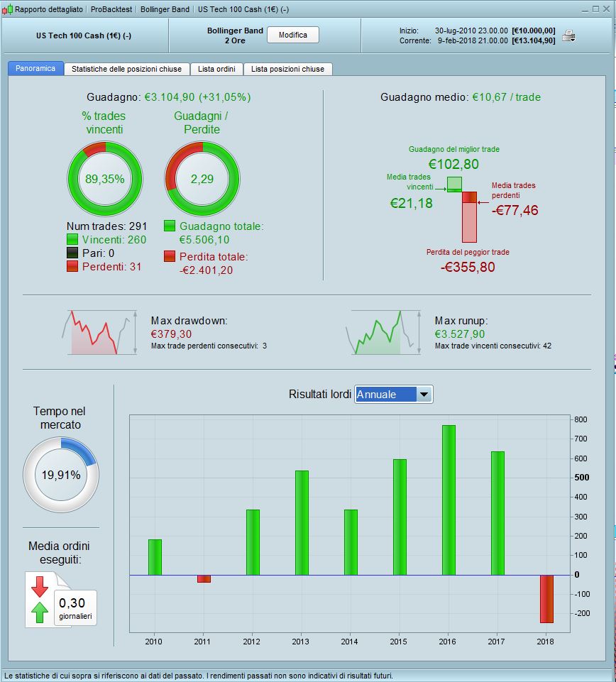Click the red and green order arrows icon
Image resolution: width=616 pixels, height=682 pixels.
click(40, 600)
